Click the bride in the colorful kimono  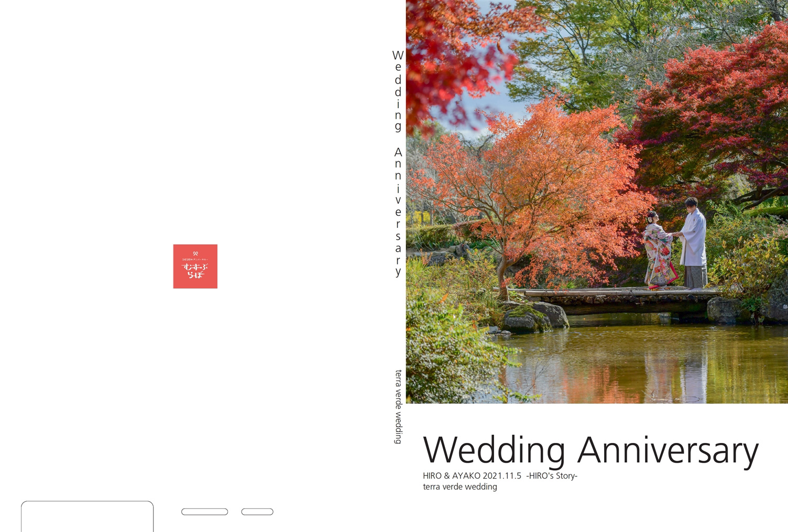point(660,250)
